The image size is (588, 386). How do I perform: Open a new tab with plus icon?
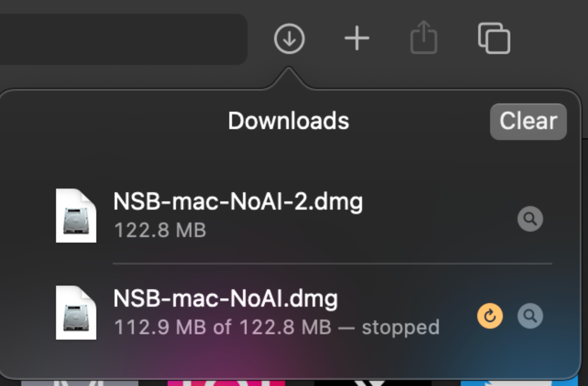pos(357,38)
